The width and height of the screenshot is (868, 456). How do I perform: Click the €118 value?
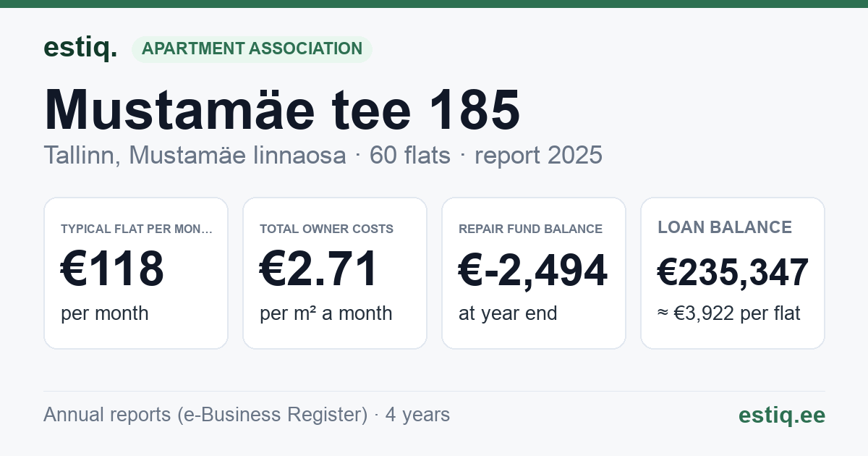tap(113, 269)
